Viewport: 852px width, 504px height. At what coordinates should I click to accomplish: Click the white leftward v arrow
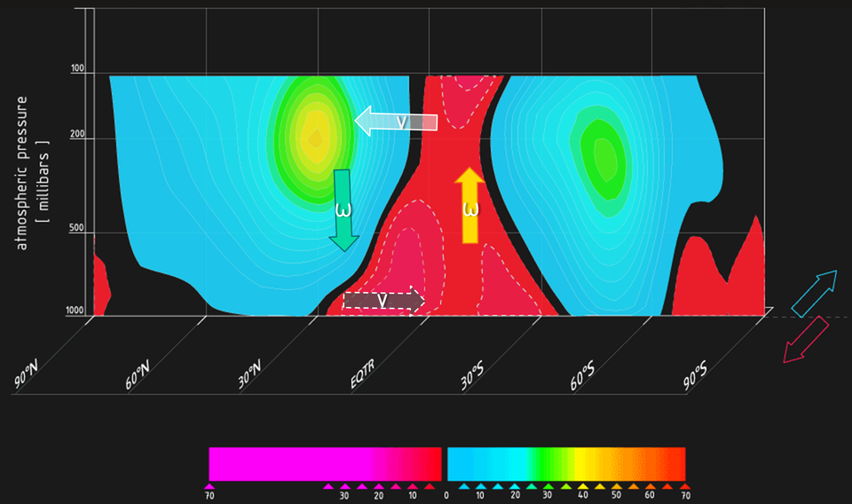coord(396,121)
